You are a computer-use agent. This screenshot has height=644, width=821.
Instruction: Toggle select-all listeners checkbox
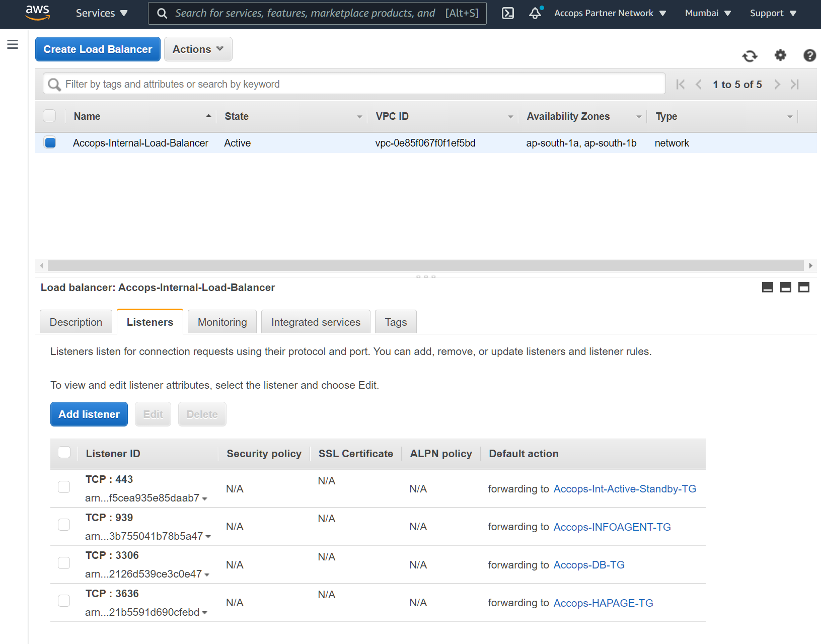click(x=64, y=452)
